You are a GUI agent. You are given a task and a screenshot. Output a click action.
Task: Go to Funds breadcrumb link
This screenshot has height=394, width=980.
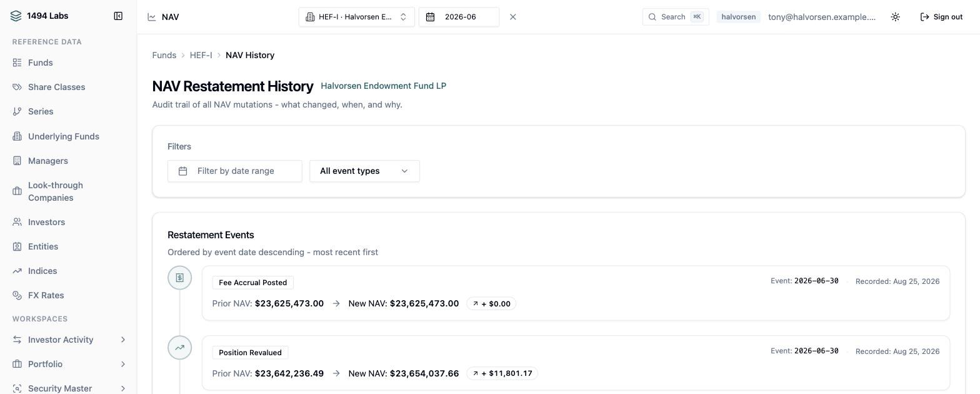coord(164,55)
